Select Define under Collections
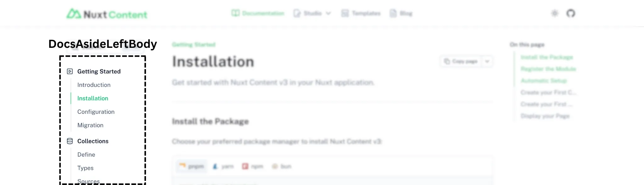Image resolution: width=644 pixels, height=185 pixels. [86, 154]
